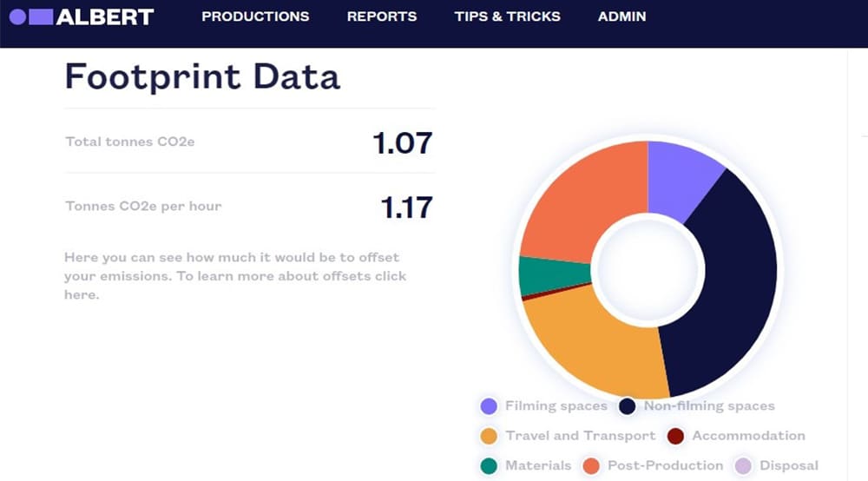Open the Tips & Tricks page

(507, 16)
